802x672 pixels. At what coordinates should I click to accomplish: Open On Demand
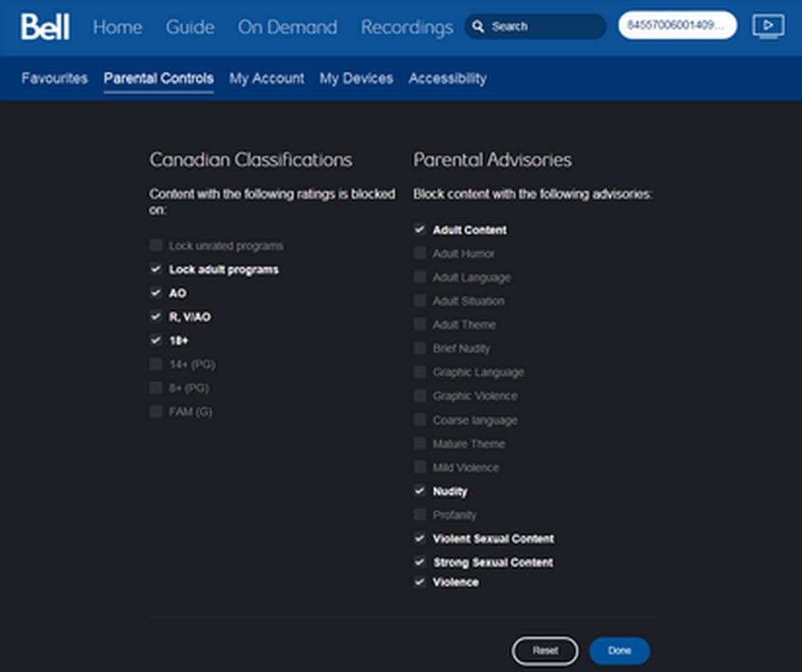(x=287, y=27)
